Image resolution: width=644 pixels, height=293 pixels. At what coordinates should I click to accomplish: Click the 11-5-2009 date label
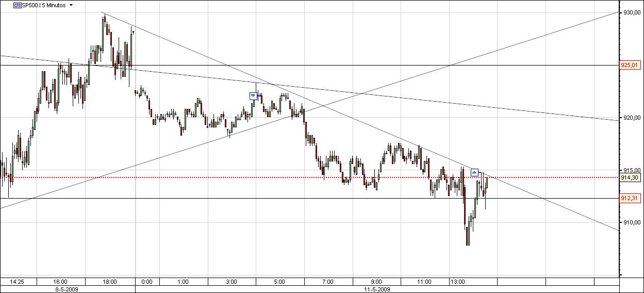coord(377,289)
